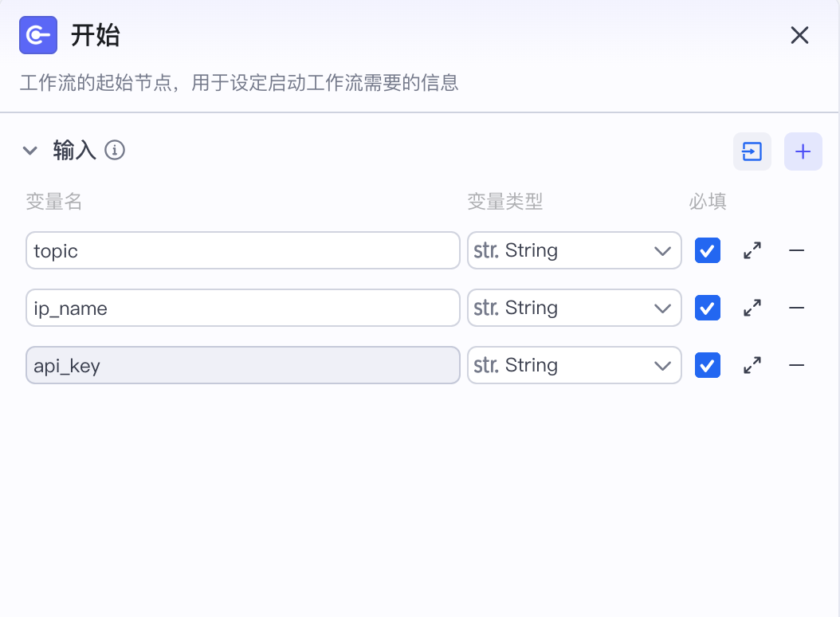This screenshot has height=617, width=840.
Task: Remove the api_key variable with the minus icon
Action: 796,365
